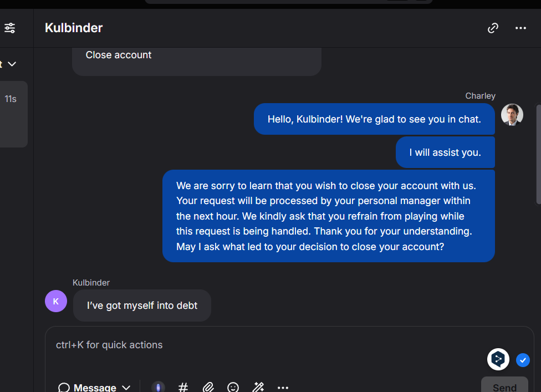Image resolution: width=541 pixels, height=392 pixels.
Task: Click the Kulbinder chat title
Action: 74,28
